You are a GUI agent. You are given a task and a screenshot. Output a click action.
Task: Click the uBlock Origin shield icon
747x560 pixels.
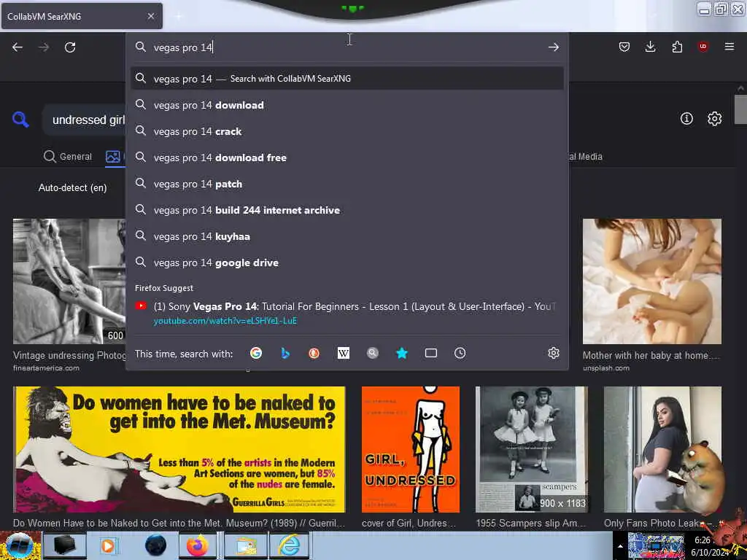pos(703,47)
